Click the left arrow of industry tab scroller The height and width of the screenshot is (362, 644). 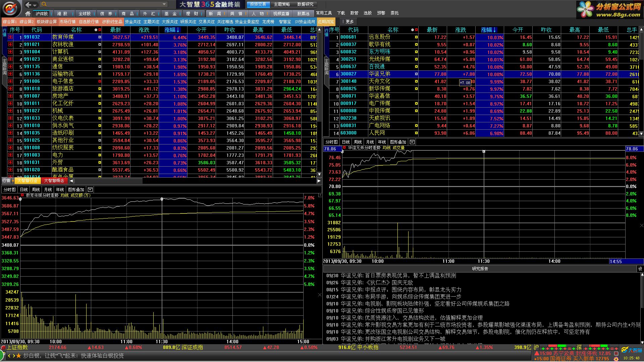(71, 181)
